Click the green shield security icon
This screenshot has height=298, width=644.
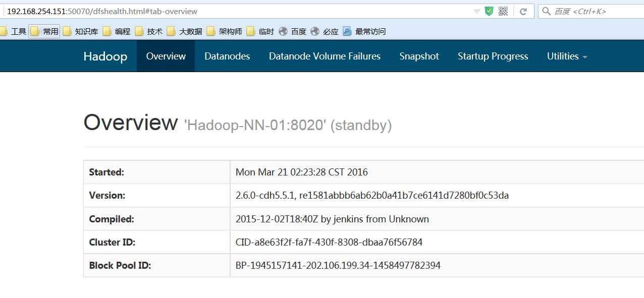tap(489, 11)
